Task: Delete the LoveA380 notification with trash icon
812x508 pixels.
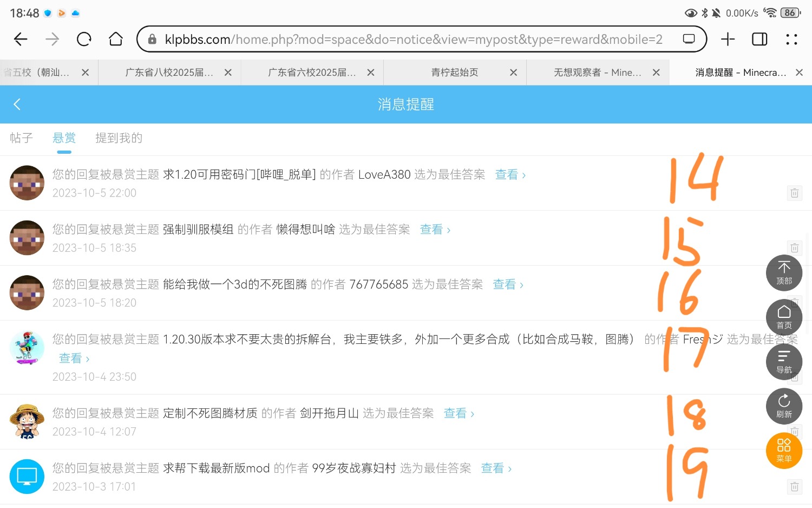Action: pyautogui.click(x=795, y=193)
